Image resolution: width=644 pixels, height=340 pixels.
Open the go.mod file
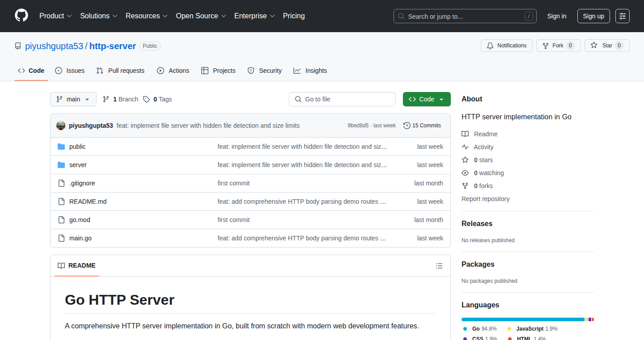[80, 220]
